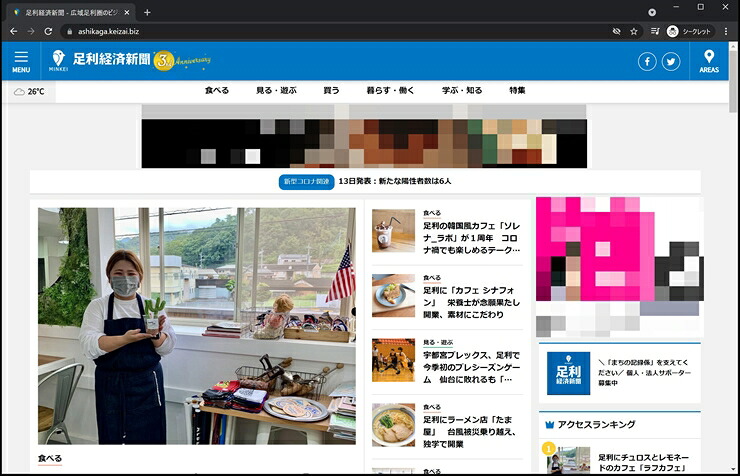
Task: Click the 食べる tag below the featured photo
Action: tap(50, 459)
